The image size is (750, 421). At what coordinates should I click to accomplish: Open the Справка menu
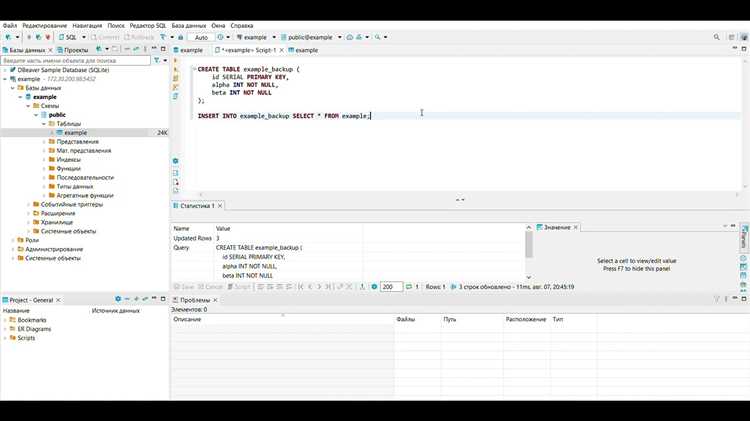tap(242, 26)
